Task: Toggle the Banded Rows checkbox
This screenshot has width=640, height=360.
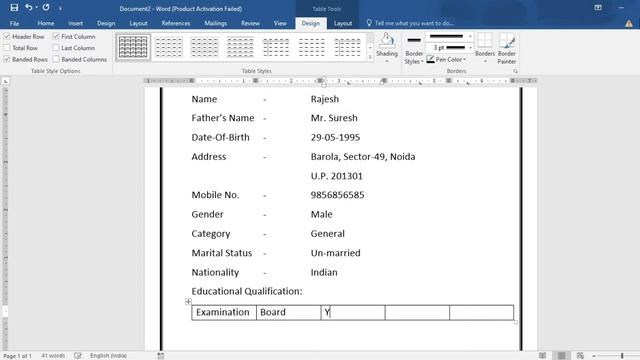Action: pos(7,59)
